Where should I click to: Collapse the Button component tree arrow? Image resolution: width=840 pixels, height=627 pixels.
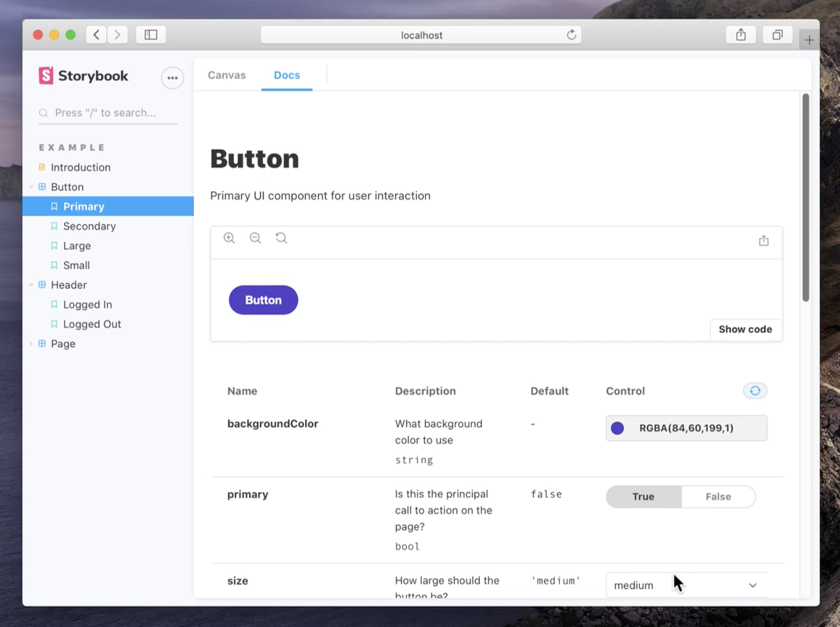[x=31, y=187]
